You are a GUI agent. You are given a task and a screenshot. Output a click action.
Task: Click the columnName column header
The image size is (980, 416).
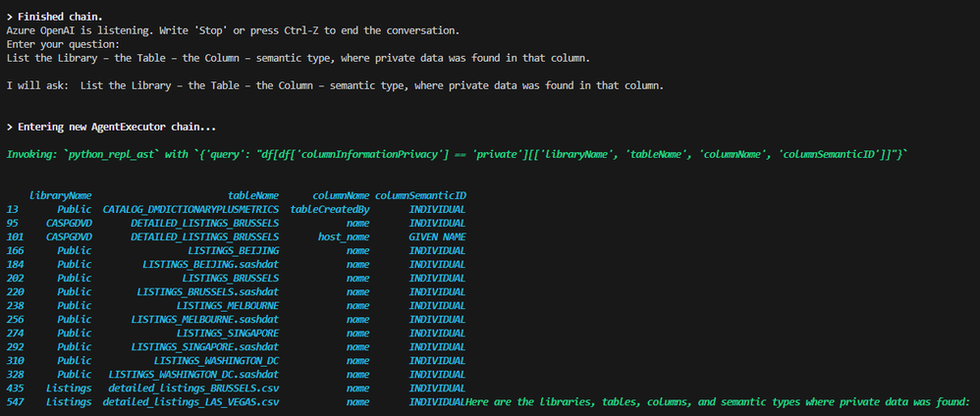point(341,196)
